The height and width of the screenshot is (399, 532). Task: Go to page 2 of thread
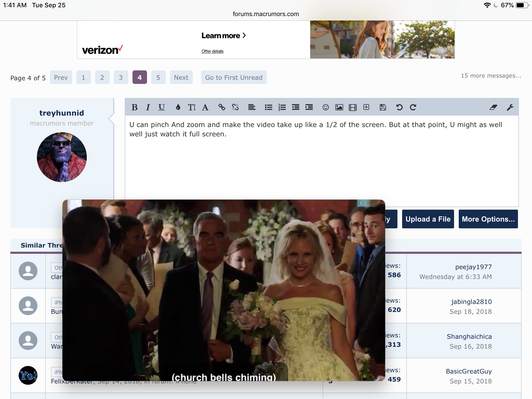(x=102, y=77)
